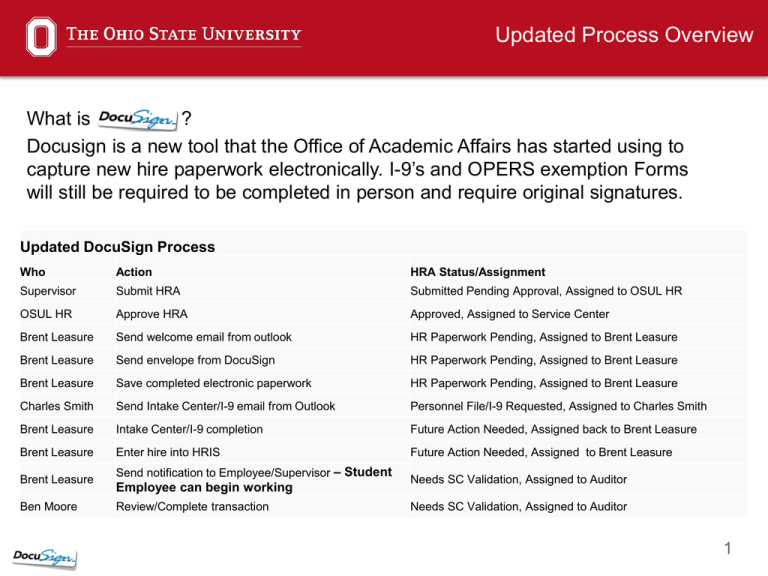The width and height of the screenshot is (768, 576).
Task: Click the Ben Moore name cell
Action: [48, 506]
